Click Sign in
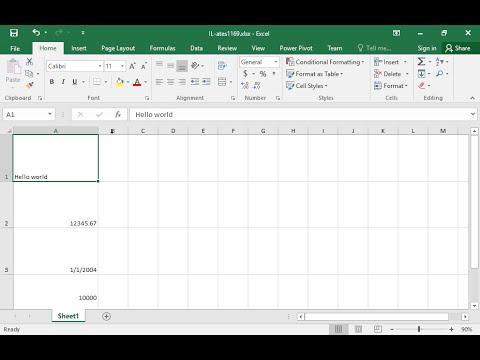480x360 pixels. 427,48
